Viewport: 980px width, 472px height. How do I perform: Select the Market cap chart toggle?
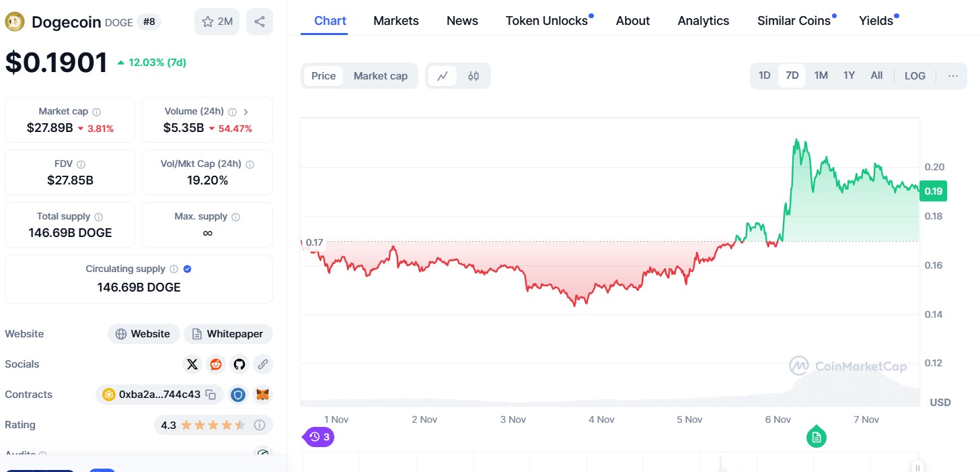pyautogui.click(x=381, y=76)
